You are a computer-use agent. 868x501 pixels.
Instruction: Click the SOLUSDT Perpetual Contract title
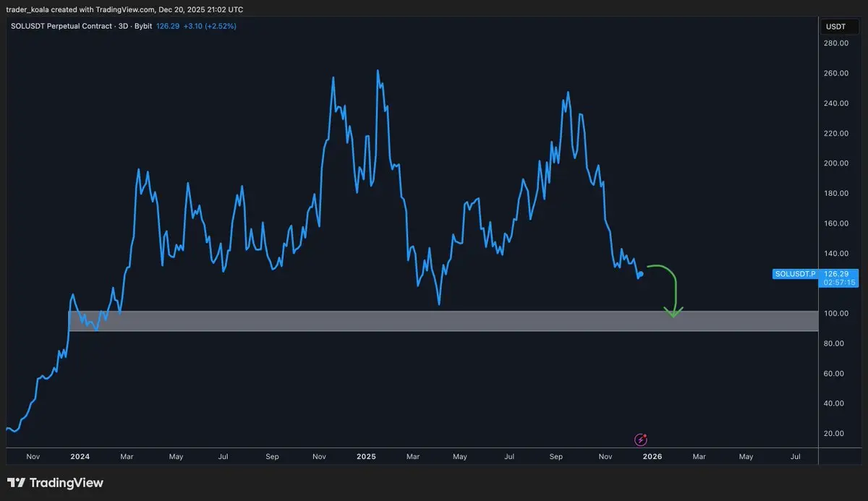(x=61, y=26)
